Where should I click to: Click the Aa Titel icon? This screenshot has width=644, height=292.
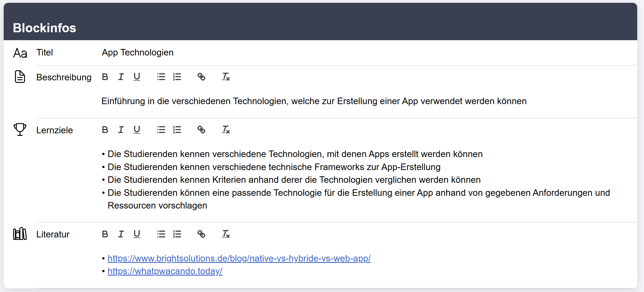click(20, 53)
